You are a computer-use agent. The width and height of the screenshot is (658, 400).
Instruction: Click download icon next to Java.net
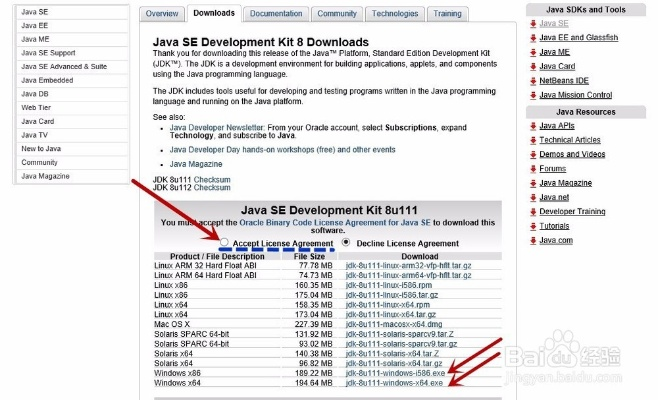click(x=533, y=197)
